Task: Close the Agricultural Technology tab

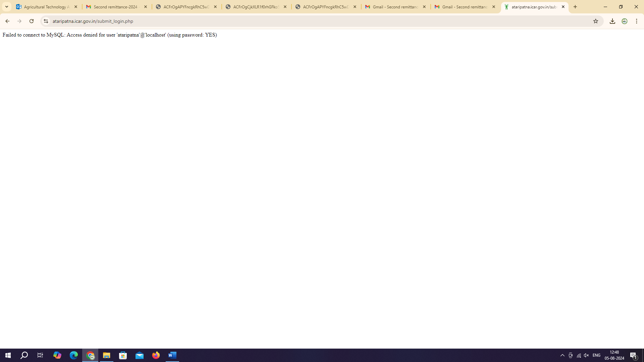Action: pos(76,7)
